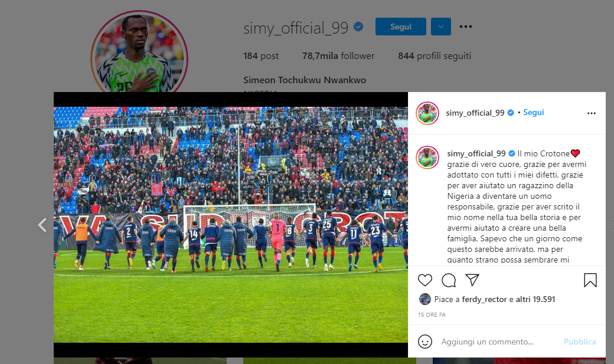This screenshot has width=614, height=364.
Task: Open large profile picture story
Action: click(x=139, y=53)
